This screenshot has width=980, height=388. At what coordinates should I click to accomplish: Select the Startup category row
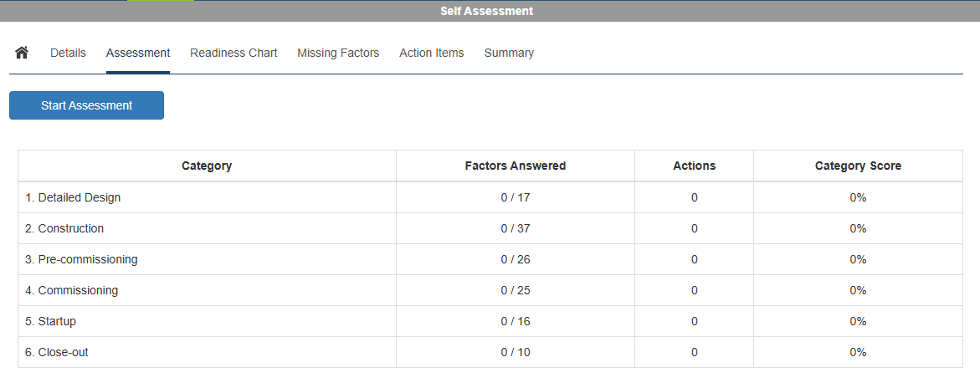click(50, 321)
